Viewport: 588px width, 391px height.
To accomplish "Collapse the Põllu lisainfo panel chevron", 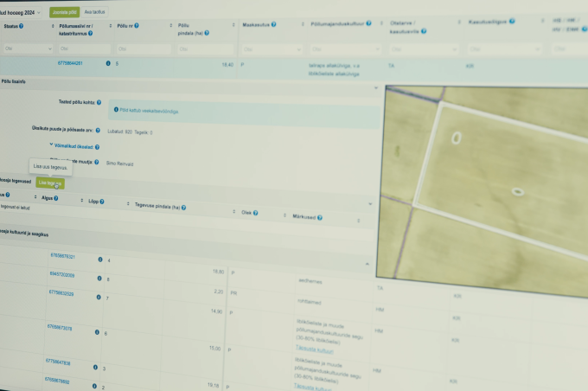I will (x=376, y=88).
